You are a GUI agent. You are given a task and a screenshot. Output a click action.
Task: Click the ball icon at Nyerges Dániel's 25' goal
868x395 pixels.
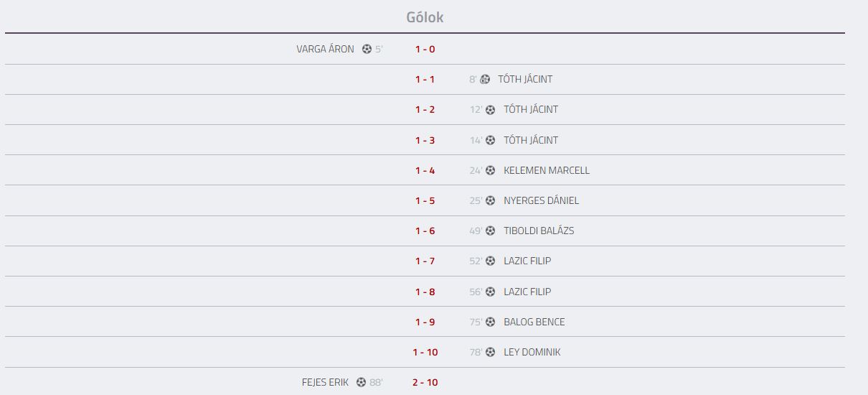(491, 201)
